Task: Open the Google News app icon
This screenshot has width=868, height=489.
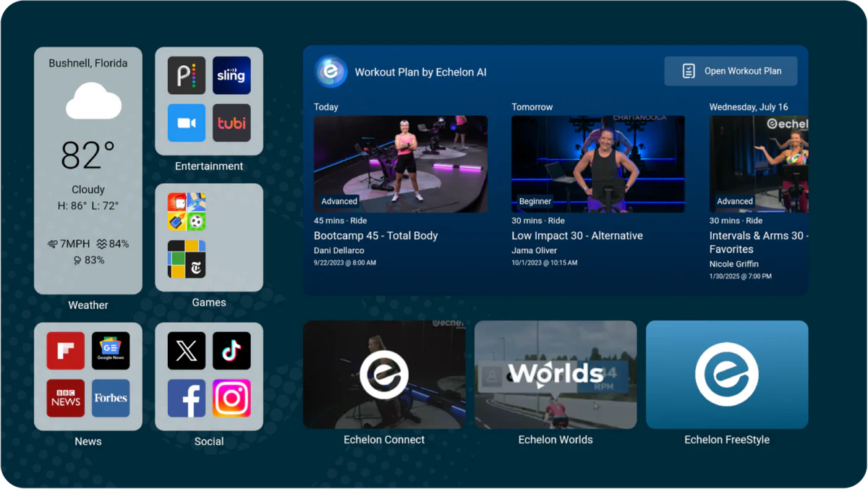Action: (111, 351)
